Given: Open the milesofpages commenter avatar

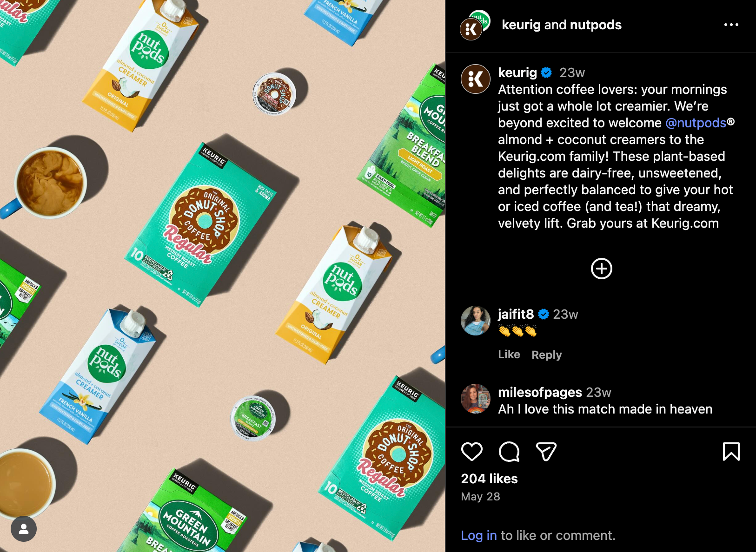Looking at the screenshot, I should pyautogui.click(x=475, y=399).
